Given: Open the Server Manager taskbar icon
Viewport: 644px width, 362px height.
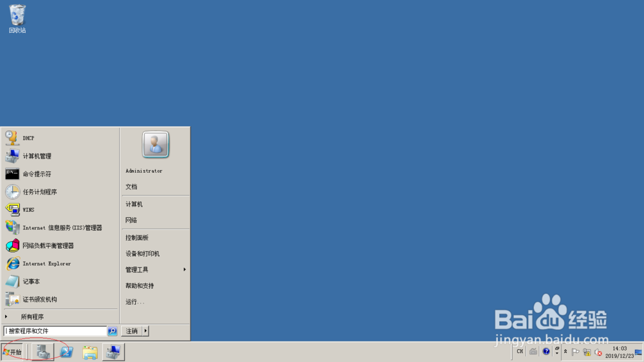Looking at the screenshot, I should coord(43,352).
